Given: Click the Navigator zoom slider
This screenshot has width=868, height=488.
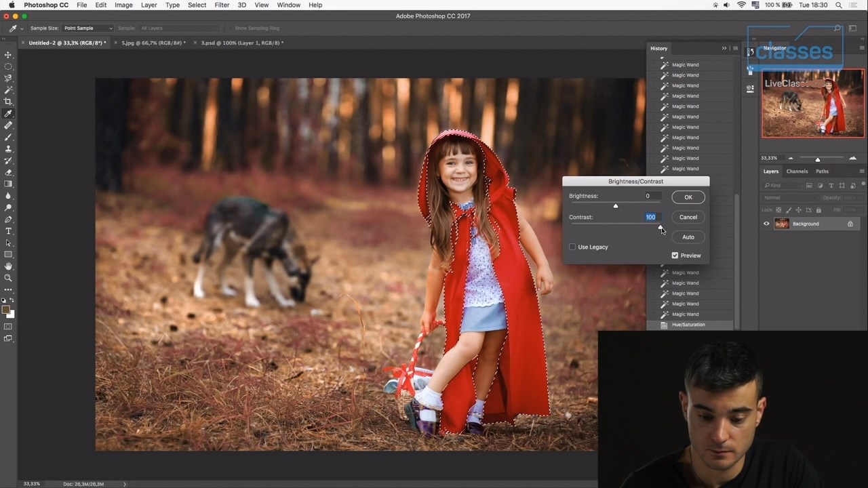Looking at the screenshot, I should click(817, 159).
